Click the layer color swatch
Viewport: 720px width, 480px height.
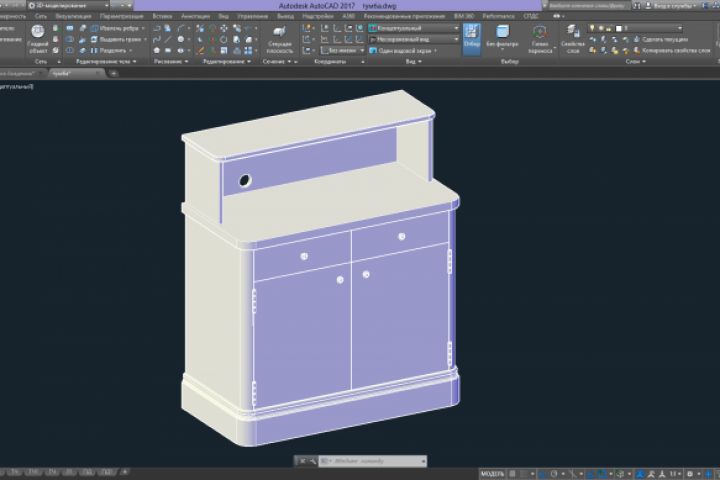(619, 28)
